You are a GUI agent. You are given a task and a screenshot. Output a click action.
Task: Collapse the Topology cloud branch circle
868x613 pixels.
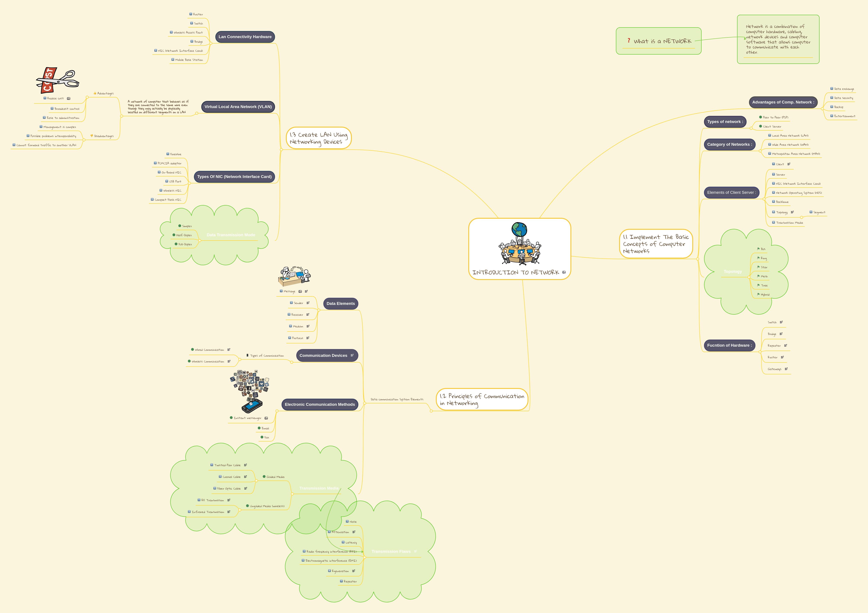coord(749,278)
